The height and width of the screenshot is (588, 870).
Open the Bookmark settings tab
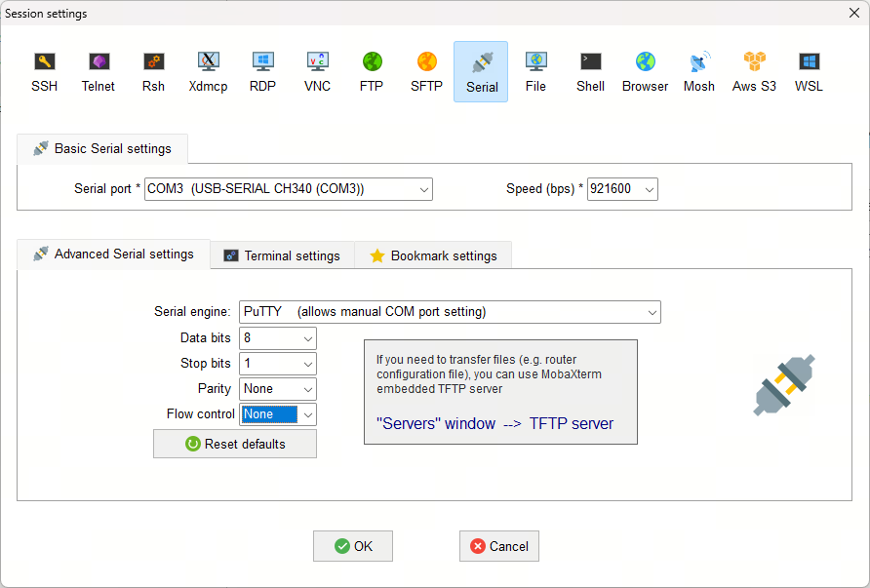[433, 255]
